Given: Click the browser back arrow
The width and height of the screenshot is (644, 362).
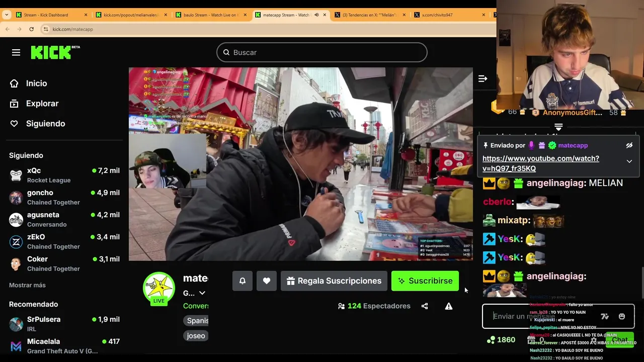Looking at the screenshot, I should pos(7,29).
